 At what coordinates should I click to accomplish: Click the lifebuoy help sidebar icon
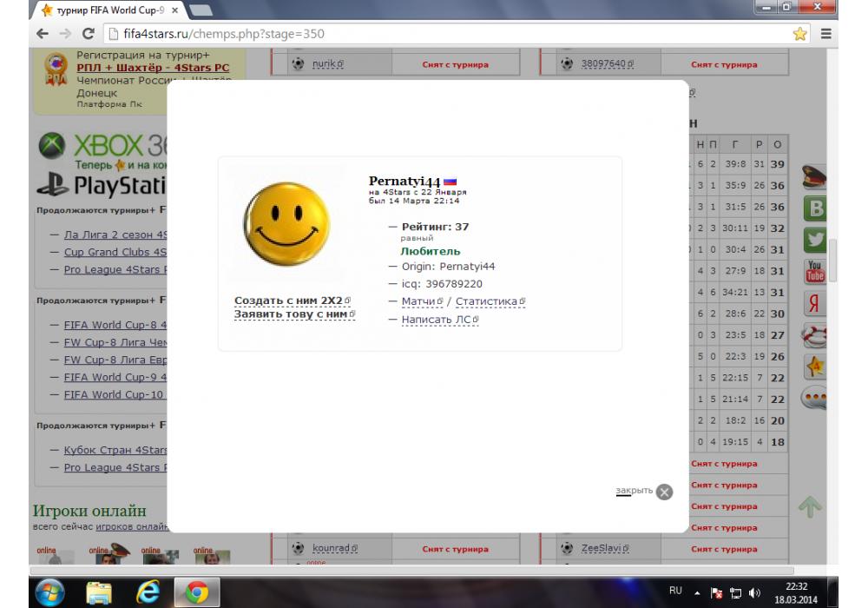point(814,335)
